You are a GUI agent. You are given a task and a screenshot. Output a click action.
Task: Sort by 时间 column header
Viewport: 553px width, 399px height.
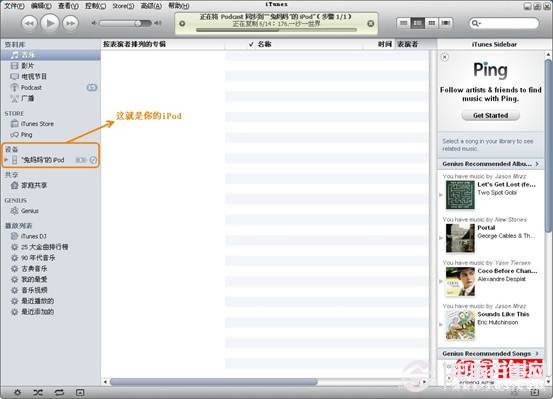coord(384,44)
